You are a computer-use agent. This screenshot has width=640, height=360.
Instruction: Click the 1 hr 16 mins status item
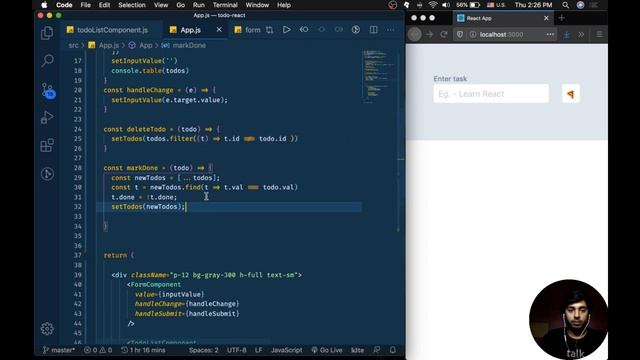pos(144,350)
